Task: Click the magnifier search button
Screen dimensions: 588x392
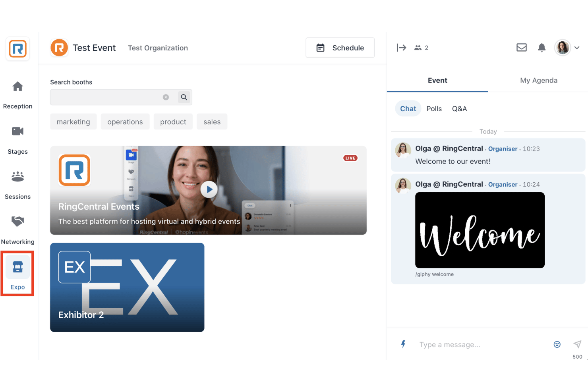Action: (x=184, y=97)
